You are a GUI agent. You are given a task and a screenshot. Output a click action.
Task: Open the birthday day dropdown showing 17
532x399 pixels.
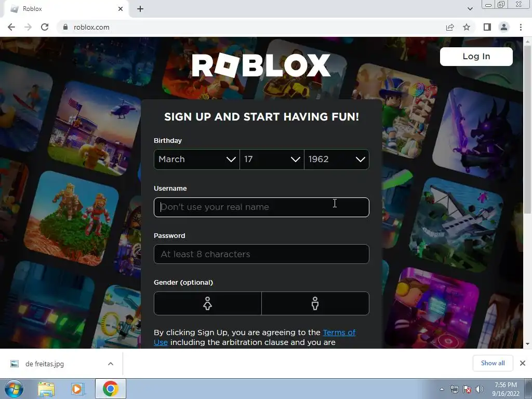pos(272,159)
